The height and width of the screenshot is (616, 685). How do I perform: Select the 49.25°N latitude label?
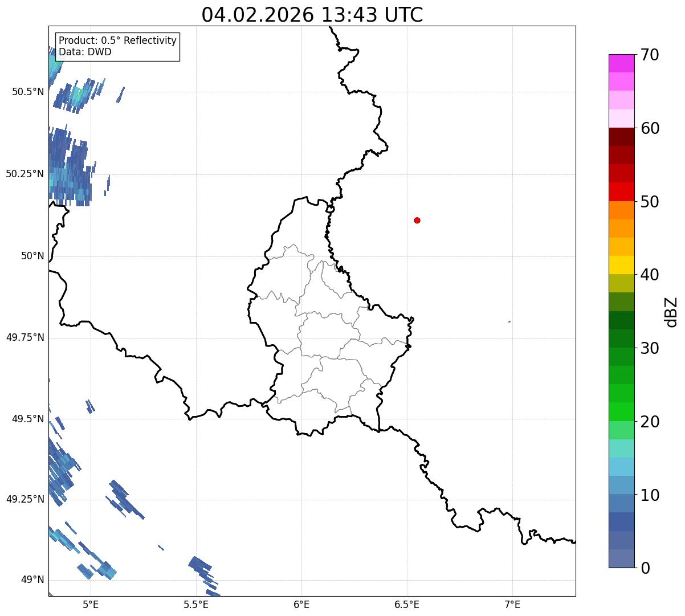coord(25,499)
